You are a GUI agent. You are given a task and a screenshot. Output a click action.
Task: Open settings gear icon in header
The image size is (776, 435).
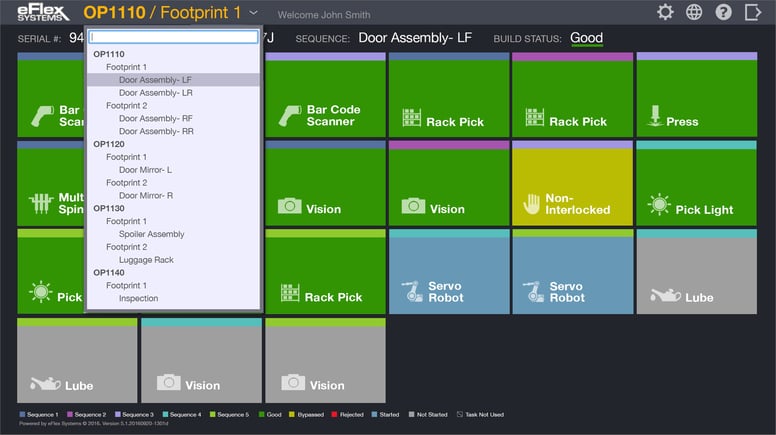coord(665,12)
